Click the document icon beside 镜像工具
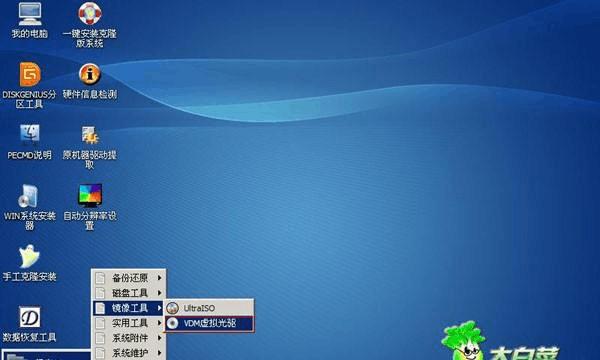 [100, 308]
